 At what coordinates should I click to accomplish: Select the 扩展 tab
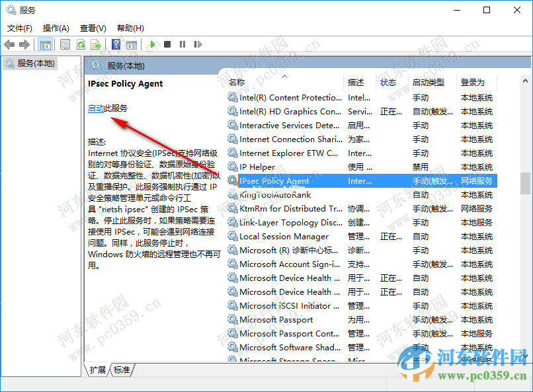[97, 370]
